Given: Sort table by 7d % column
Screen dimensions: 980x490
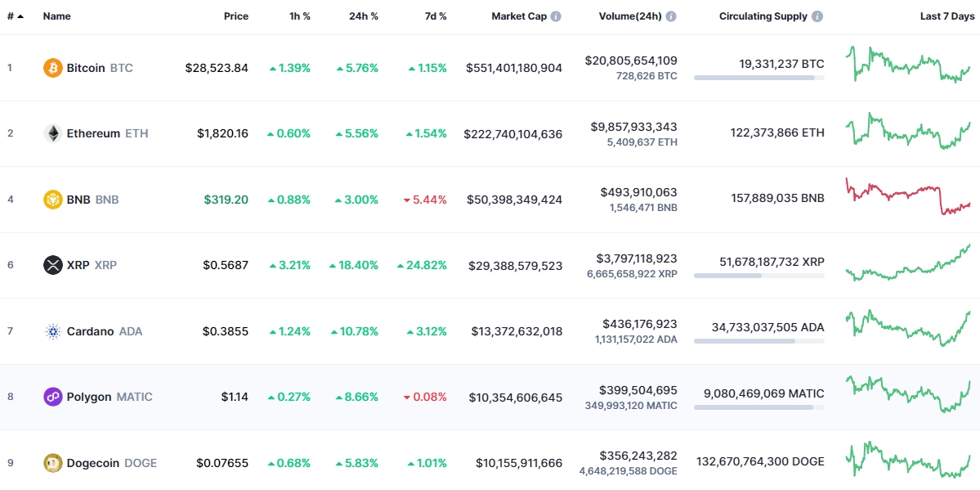Looking at the screenshot, I should pyautogui.click(x=435, y=16).
